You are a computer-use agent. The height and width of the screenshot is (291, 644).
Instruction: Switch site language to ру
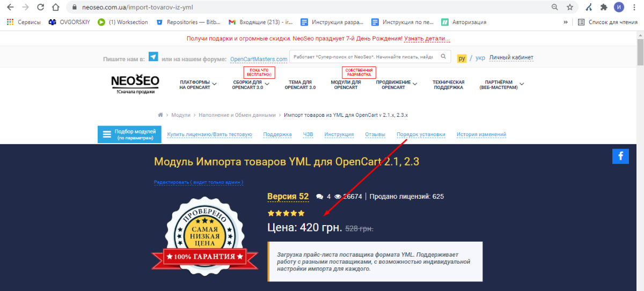pos(462,58)
